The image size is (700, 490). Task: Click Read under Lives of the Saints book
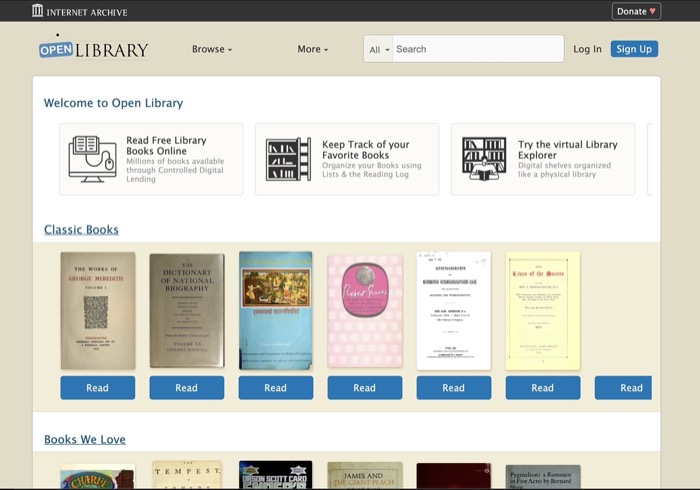pyautogui.click(x=543, y=387)
